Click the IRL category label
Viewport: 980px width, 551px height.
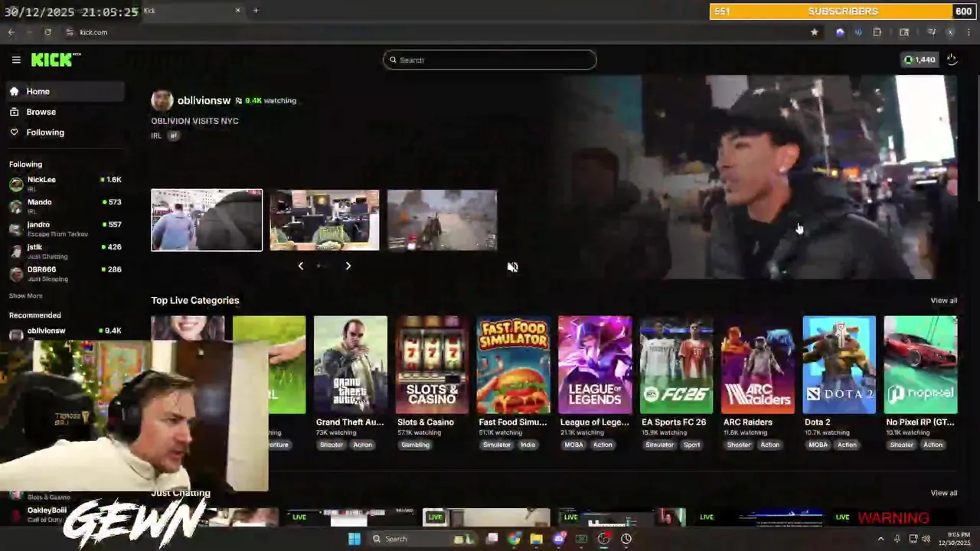pyautogui.click(x=156, y=135)
